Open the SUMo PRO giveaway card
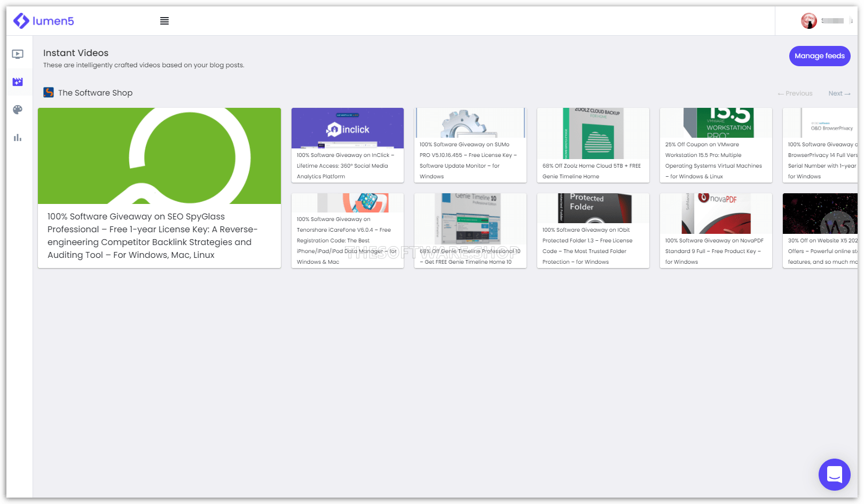864x504 pixels. 470,145
